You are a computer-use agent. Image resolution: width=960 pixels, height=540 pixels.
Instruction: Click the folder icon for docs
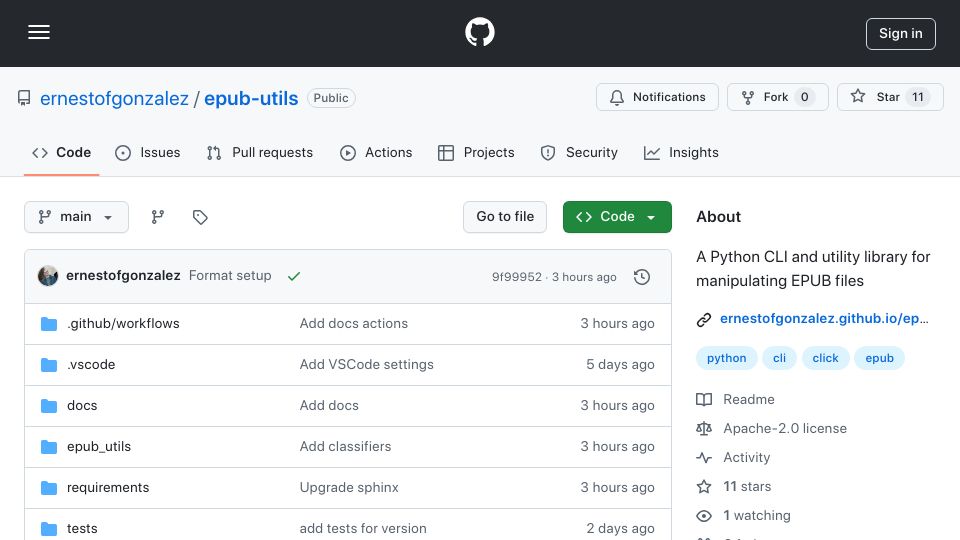click(49, 406)
